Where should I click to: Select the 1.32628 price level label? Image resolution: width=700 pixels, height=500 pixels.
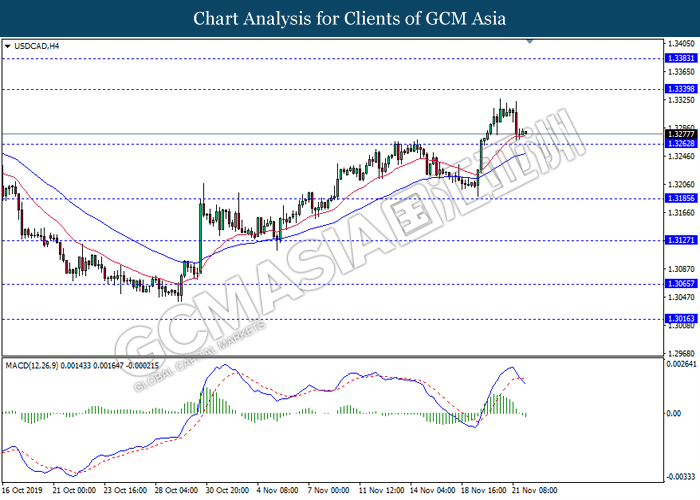click(x=681, y=143)
